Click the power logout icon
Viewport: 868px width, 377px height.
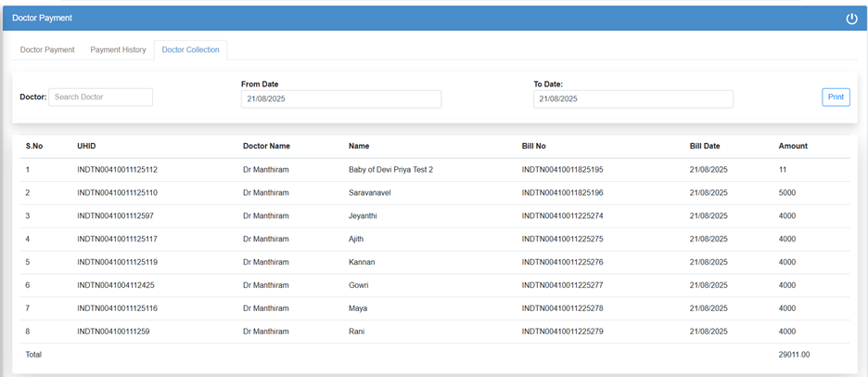851,19
